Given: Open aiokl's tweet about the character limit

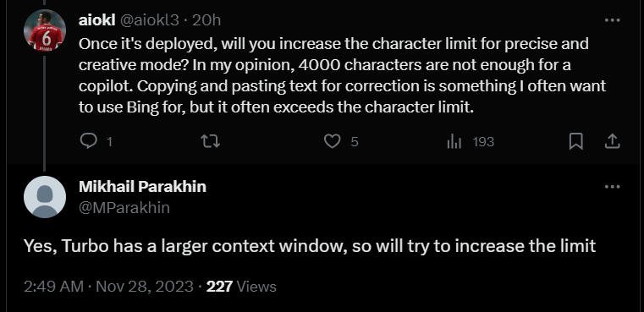Looking at the screenshot, I should (342, 75).
